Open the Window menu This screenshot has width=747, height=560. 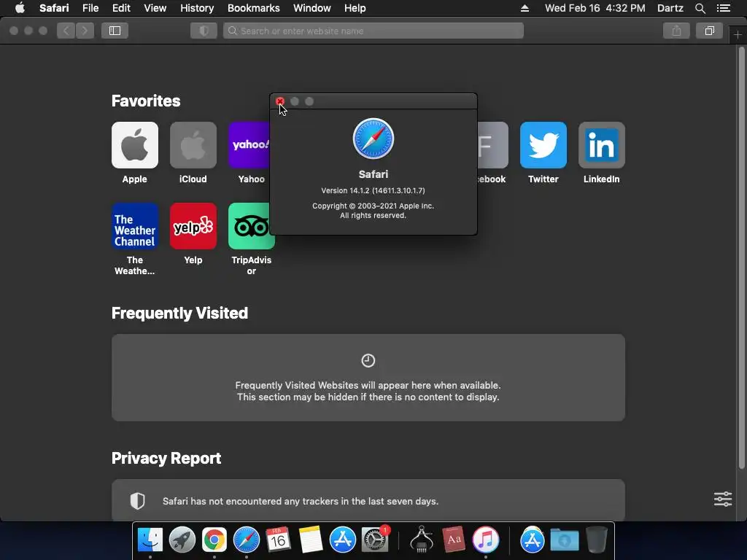coord(312,8)
